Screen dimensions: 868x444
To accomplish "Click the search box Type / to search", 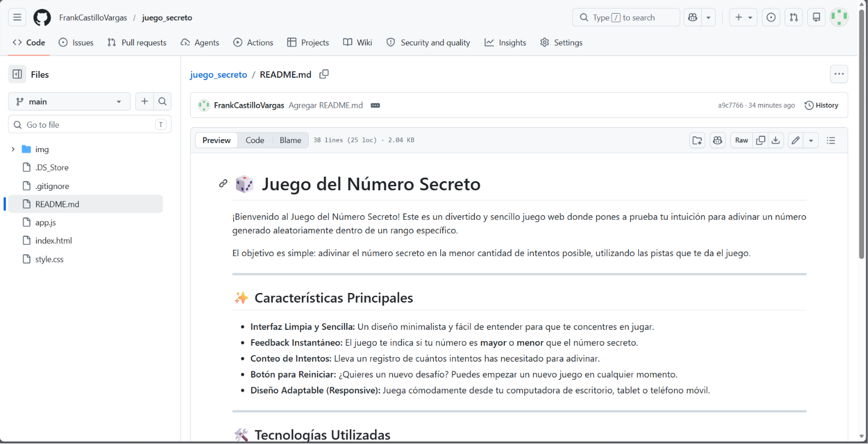I will click(626, 18).
